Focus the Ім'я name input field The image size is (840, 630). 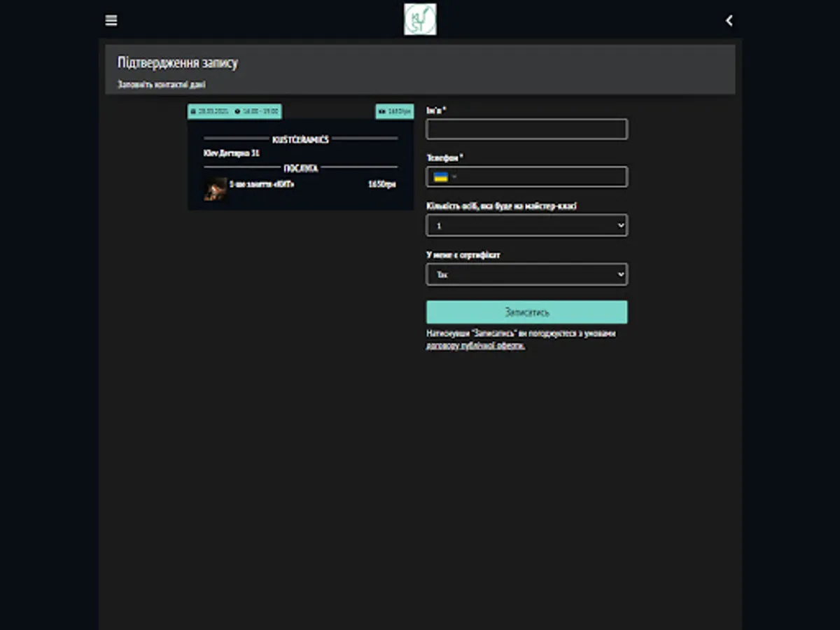pos(527,129)
